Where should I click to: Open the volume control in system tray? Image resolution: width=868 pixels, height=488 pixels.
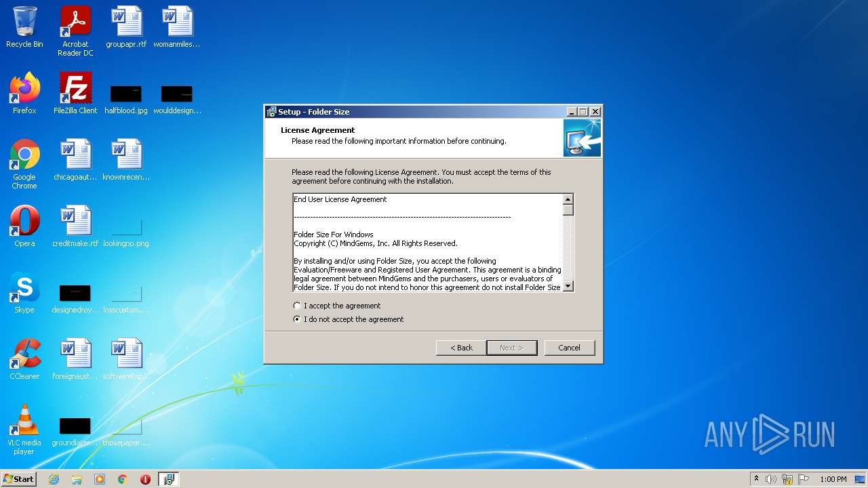click(771, 479)
